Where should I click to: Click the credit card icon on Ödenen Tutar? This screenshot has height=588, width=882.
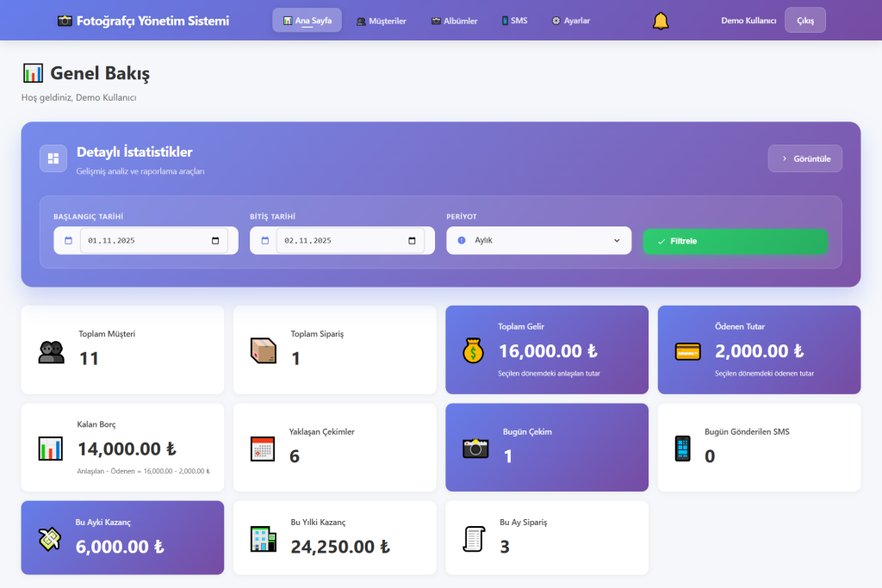tap(687, 350)
